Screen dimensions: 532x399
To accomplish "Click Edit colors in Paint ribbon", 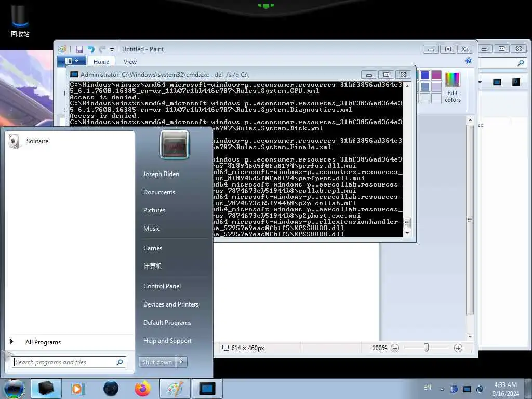I will (x=453, y=87).
